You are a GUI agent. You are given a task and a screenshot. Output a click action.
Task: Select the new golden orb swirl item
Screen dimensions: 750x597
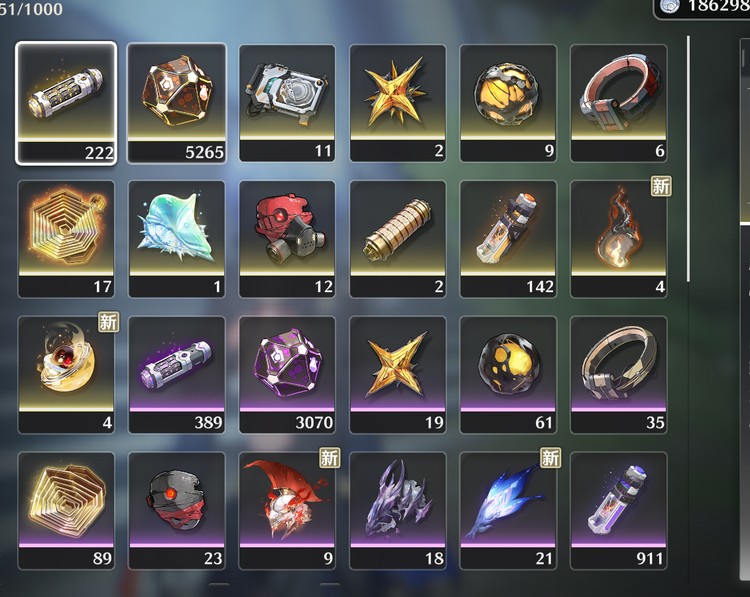click(66, 375)
